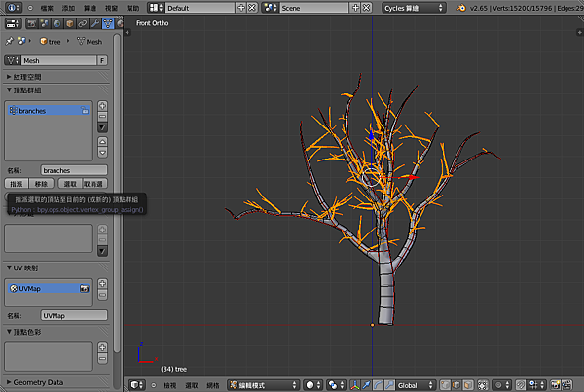
Task: Switch to Modifiers wrench tab
Action: 95,23
